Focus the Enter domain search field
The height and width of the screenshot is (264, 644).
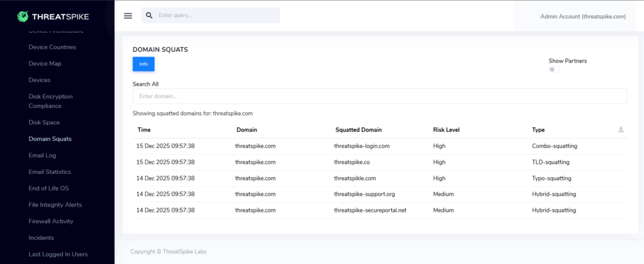(379, 96)
